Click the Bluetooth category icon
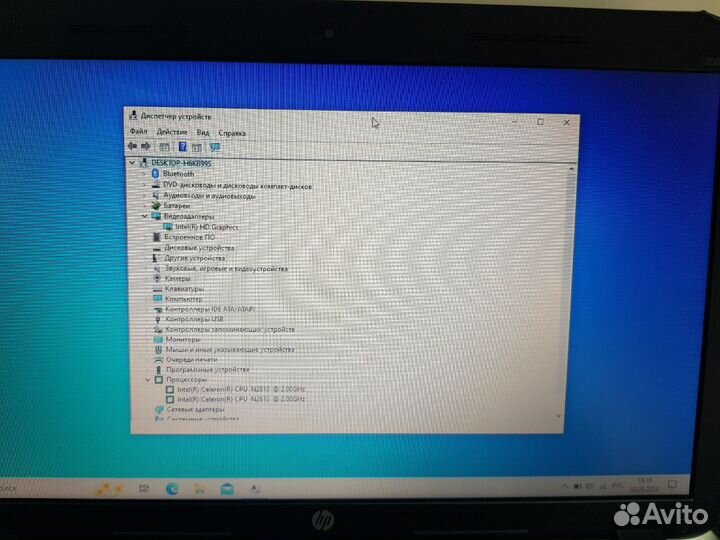The image size is (720, 540). pyautogui.click(x=155, y=173)
